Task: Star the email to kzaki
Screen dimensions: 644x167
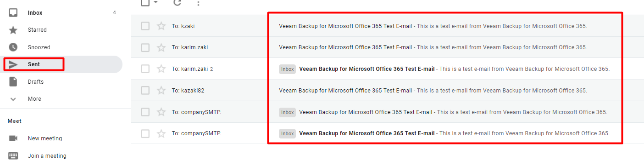Action: [x=161, y=26]
